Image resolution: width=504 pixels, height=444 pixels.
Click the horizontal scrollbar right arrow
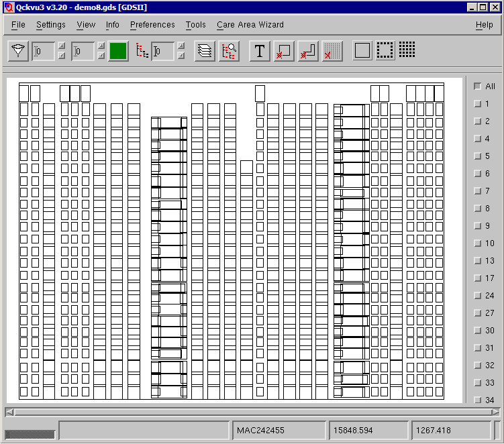pyautogui.click(x=496, y=412)
